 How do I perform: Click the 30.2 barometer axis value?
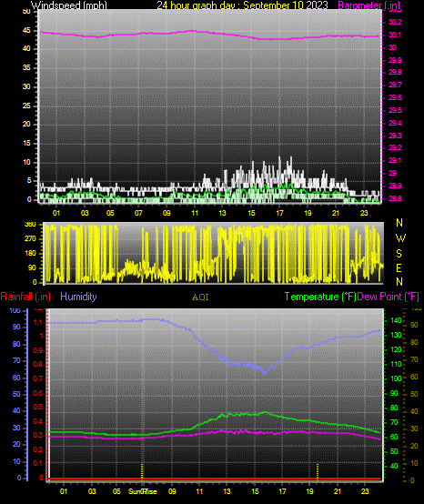395,22
